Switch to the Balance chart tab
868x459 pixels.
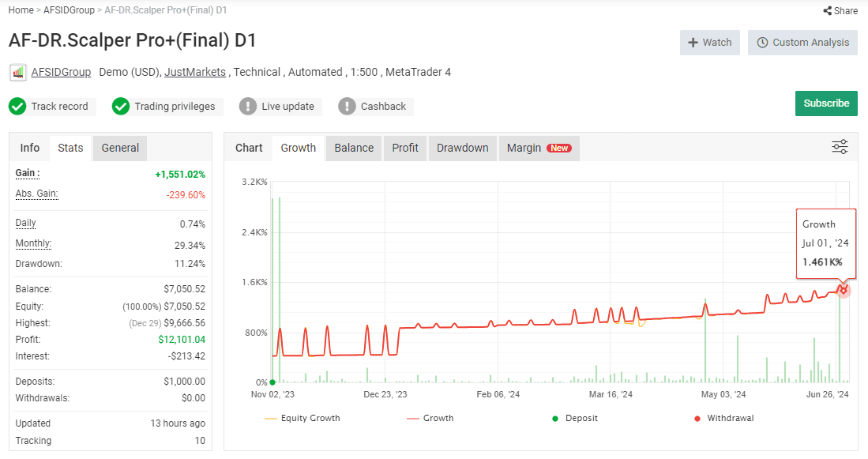pyautogui.click(x=354, y=148)
